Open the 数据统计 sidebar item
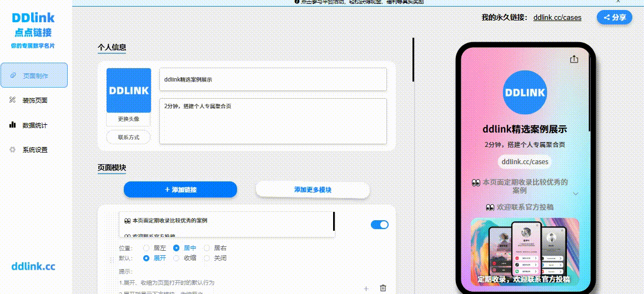 click(x=34, y=125)
